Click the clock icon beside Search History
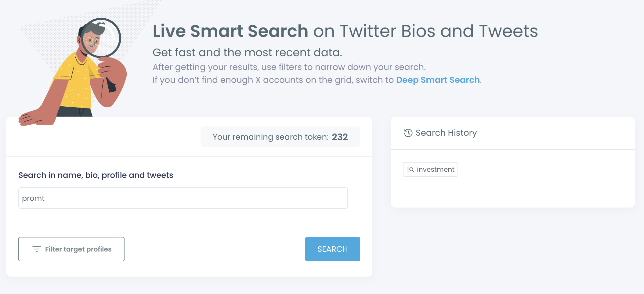The image size is (644, 294). click(408, 133)
